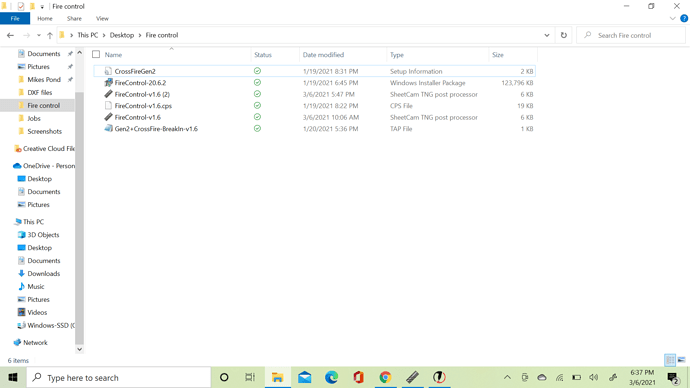
Task: Open Windows-SSD drive in sidebar
Action: pyautogui.click(x=51, y=326)
